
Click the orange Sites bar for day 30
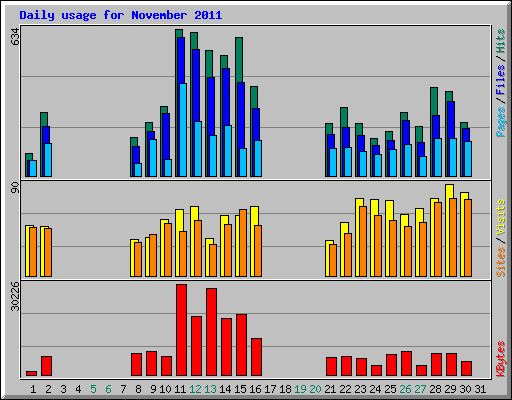(x=468, y=238)
